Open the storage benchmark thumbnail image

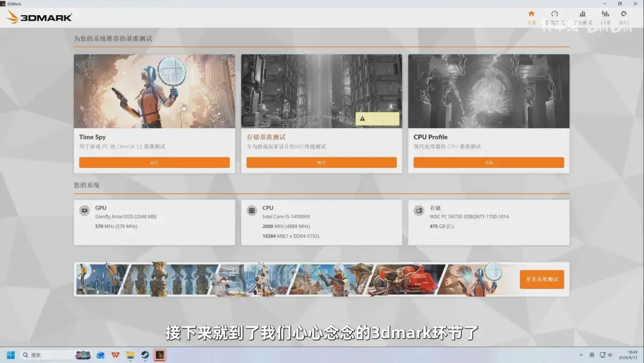[321, 91]
